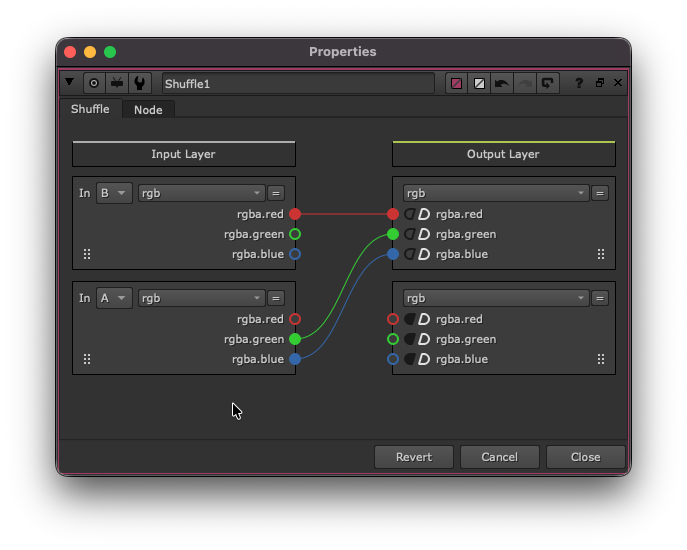Click the center node in graph icon

(x=94, y=83)
